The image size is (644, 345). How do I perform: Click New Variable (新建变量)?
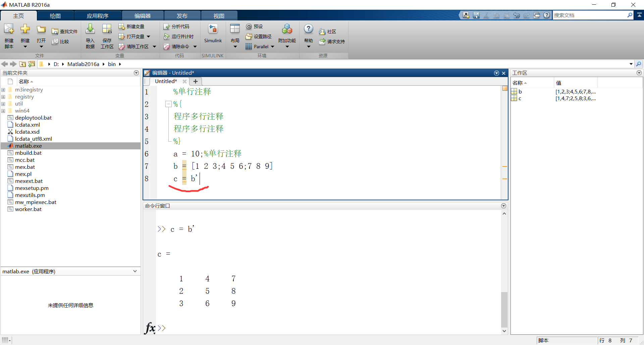(x=131, y=26)
